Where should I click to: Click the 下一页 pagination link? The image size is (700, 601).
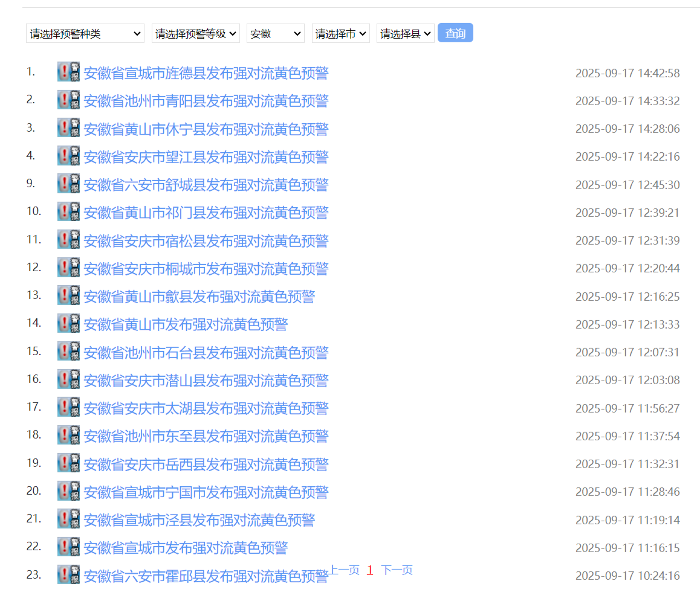pos(397,569)
